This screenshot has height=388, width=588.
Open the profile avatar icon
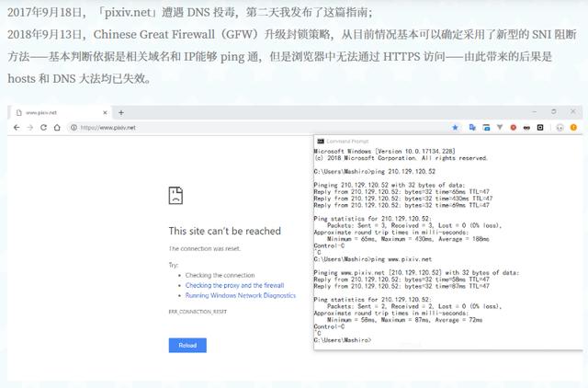(560, 128)
